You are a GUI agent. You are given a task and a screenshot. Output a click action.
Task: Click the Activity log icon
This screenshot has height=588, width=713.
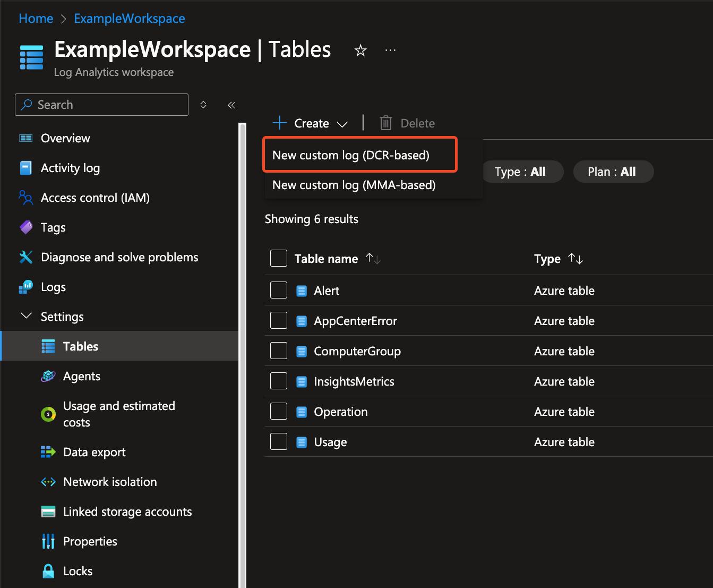26,168
